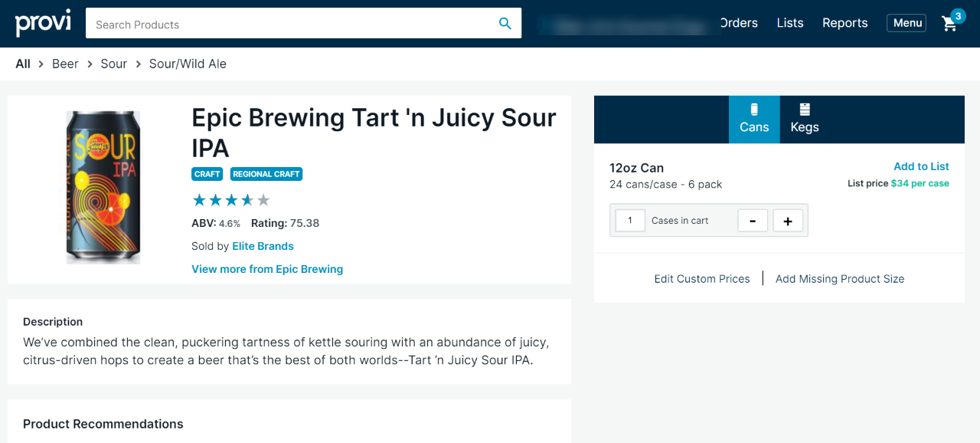
Task: Decrease case quantity with minus button
Action: (753, 221)
